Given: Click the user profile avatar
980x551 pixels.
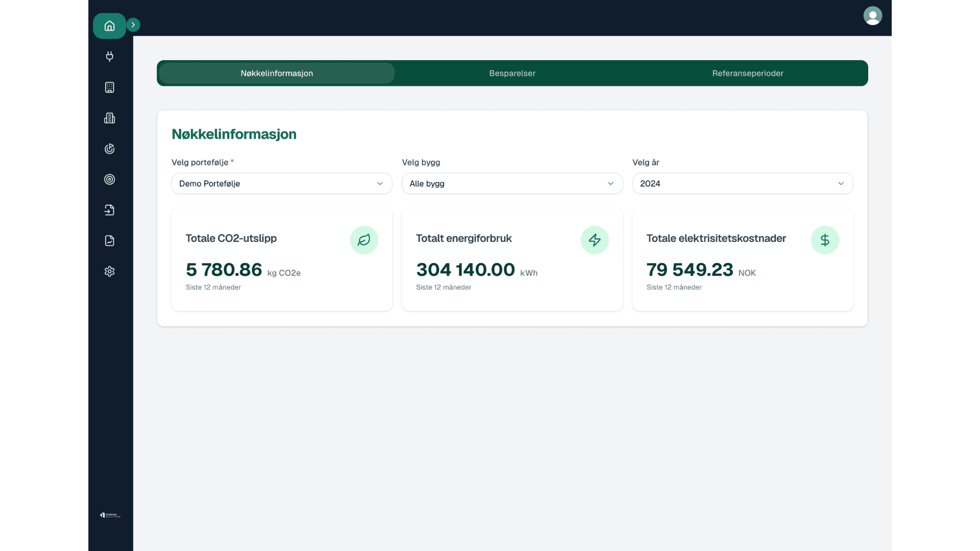Looking at the screenshot, I should click(x=872, y=16).
